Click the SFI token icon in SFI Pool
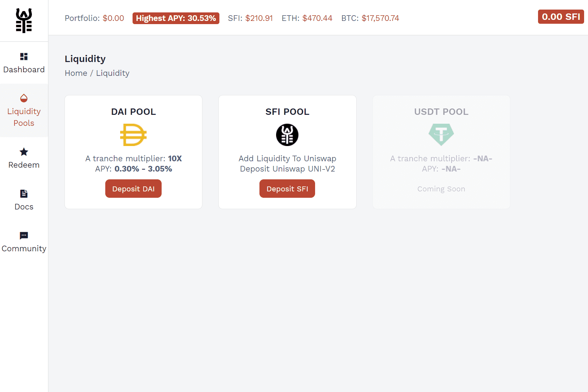The height and width of the screenshot is (392, 588). [x=287, y=135]
